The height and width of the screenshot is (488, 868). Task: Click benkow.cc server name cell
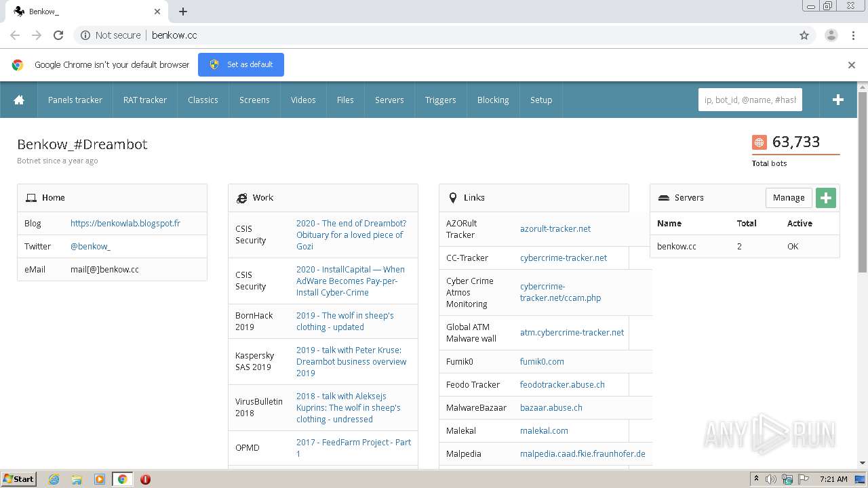[677, 246]
